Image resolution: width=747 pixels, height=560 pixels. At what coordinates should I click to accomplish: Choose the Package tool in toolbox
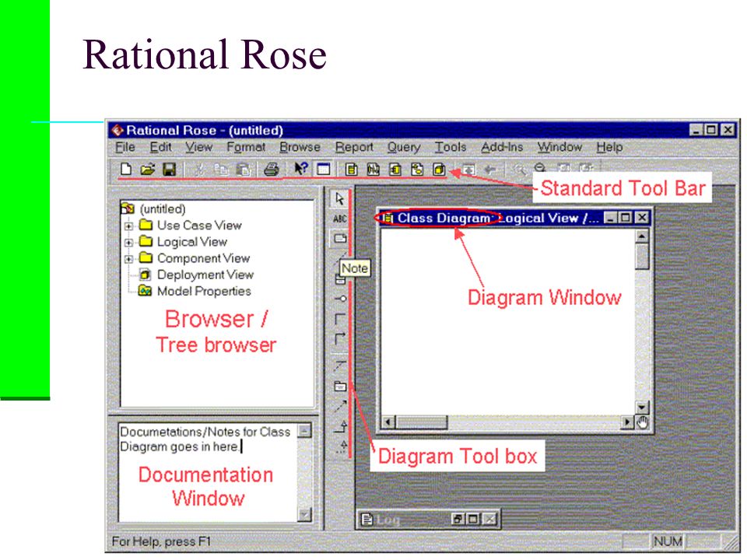(x=340, y=386)
